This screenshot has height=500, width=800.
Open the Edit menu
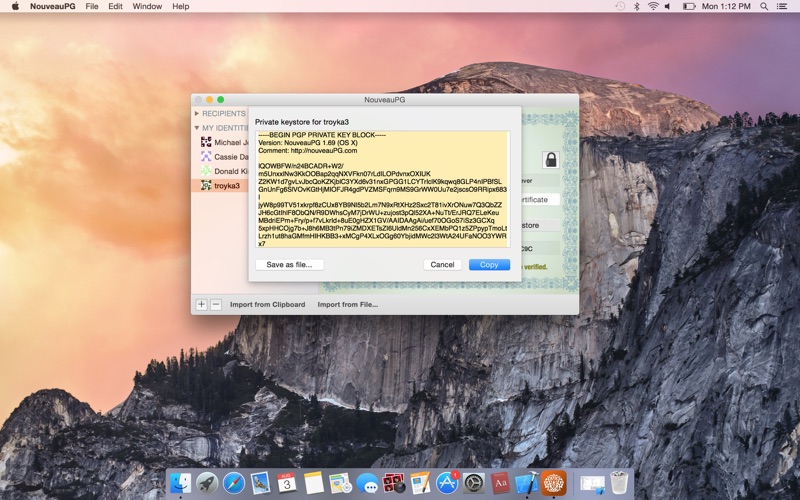(x=115, y=6)
